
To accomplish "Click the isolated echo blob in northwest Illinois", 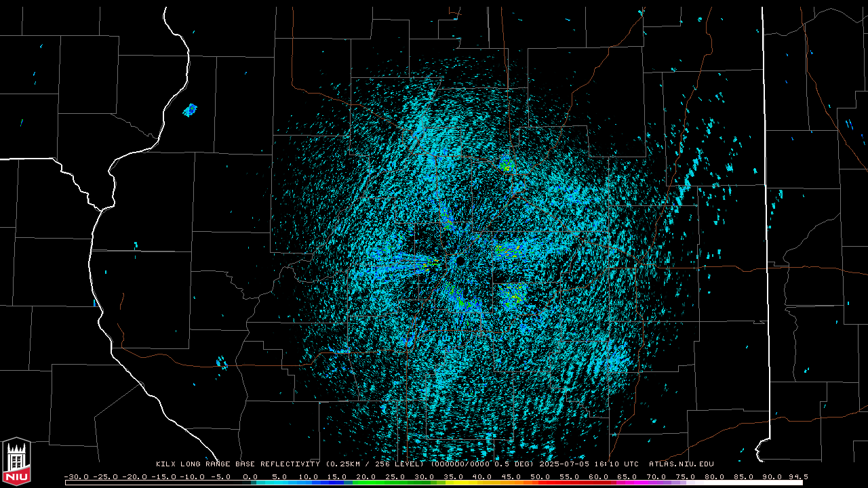I will (x=190, y=110).
